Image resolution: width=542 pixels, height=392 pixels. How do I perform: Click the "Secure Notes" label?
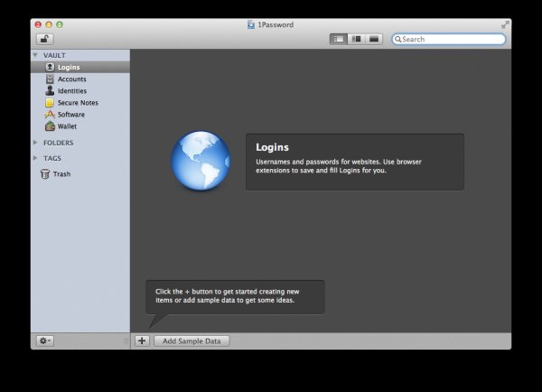(x=78, y=103)
